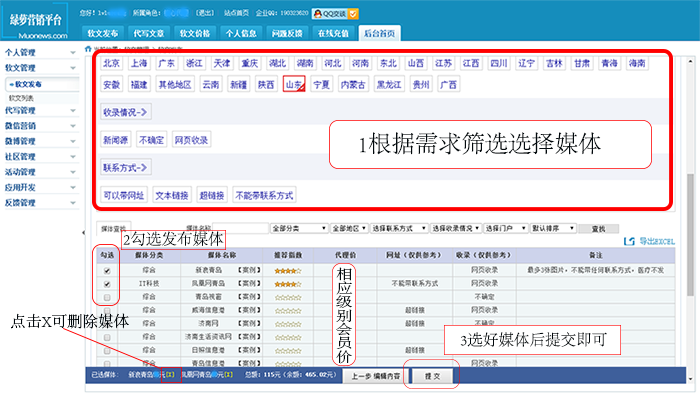Click the vertical scrollbar thumb on the right
Image resolution: width=700 pixels, height=394 pixels.
coord(691,234)
